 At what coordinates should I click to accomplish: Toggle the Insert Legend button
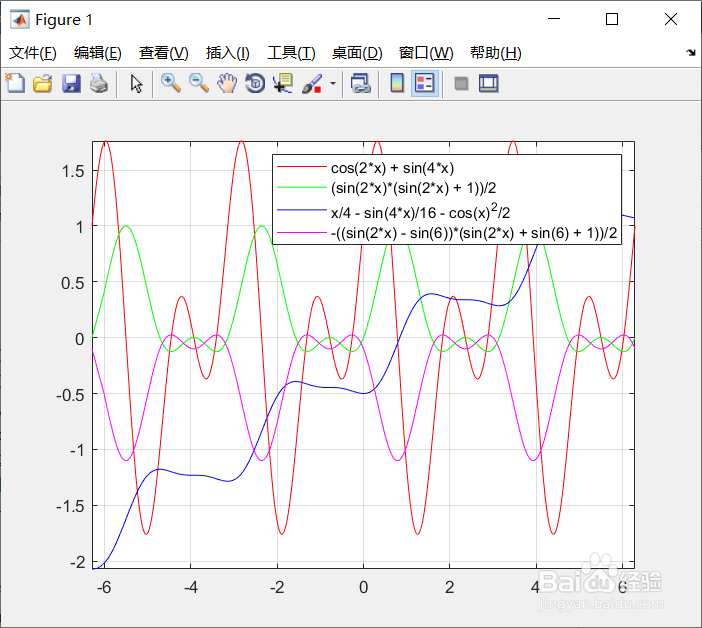pos(424,84)
